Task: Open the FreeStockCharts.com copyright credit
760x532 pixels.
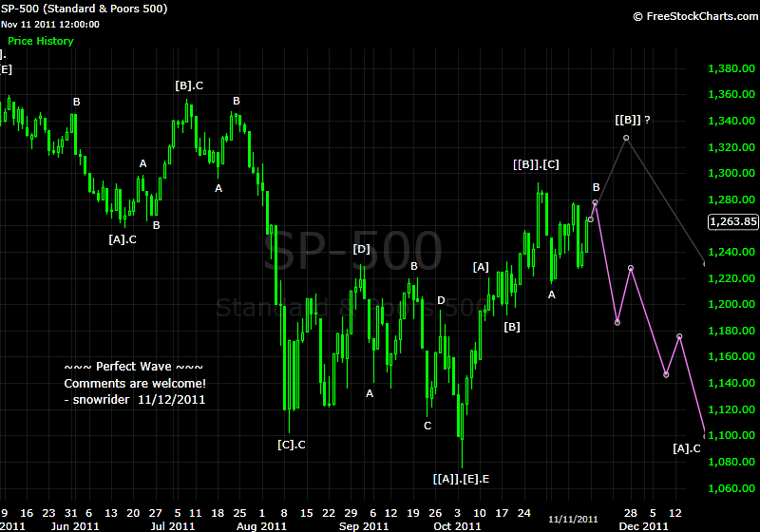Action: tap(695, 16)
